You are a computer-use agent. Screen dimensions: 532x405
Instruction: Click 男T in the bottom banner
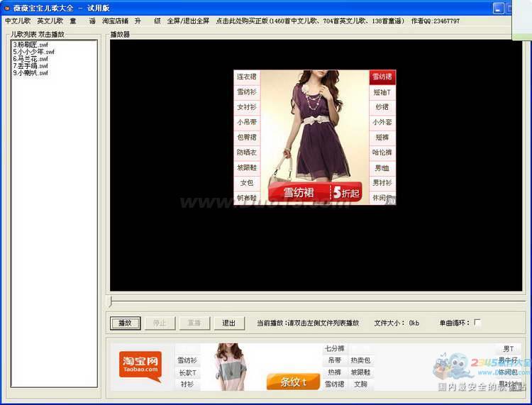tap(509, 348)
